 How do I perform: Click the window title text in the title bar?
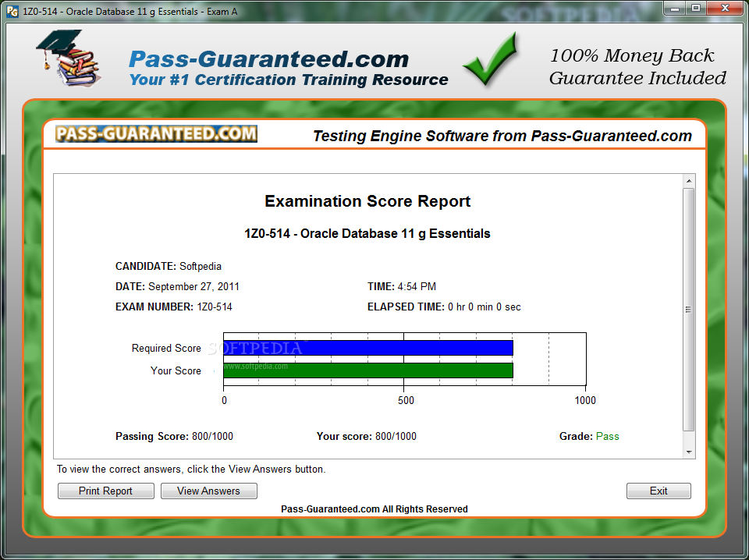coord(130,12)
